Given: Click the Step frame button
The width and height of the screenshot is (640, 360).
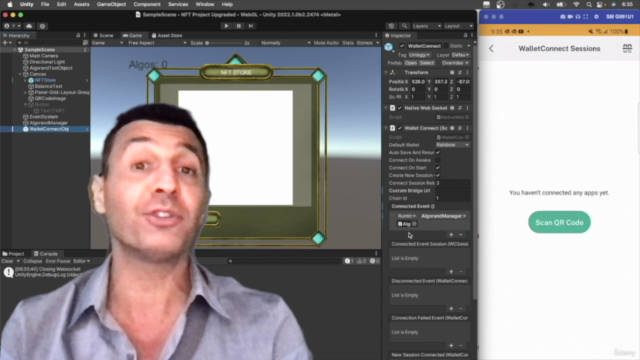Looking at the screenshot, I should pos(251,26).
